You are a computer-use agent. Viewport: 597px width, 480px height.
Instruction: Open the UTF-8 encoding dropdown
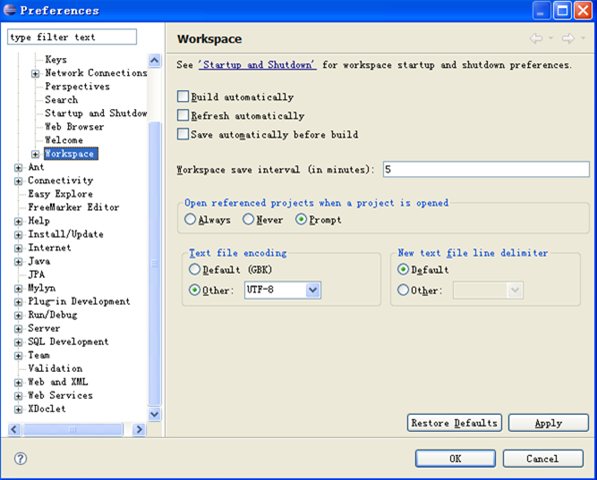point(313,290)
